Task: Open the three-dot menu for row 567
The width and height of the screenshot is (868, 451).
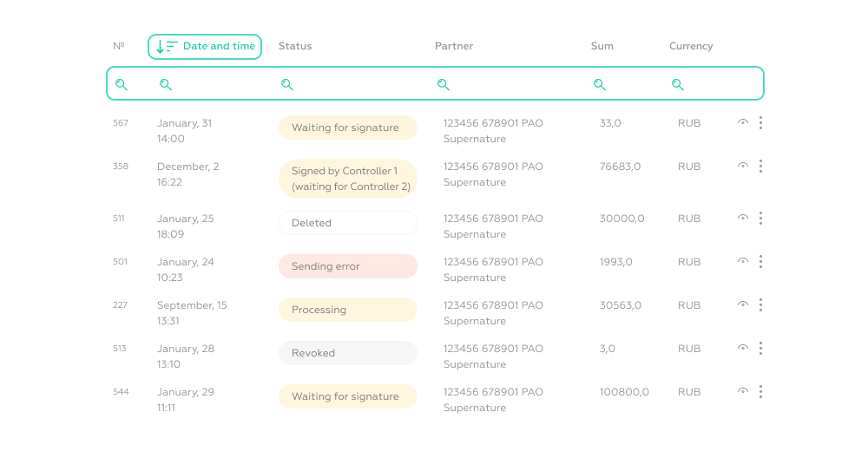Action: point(760,123)
